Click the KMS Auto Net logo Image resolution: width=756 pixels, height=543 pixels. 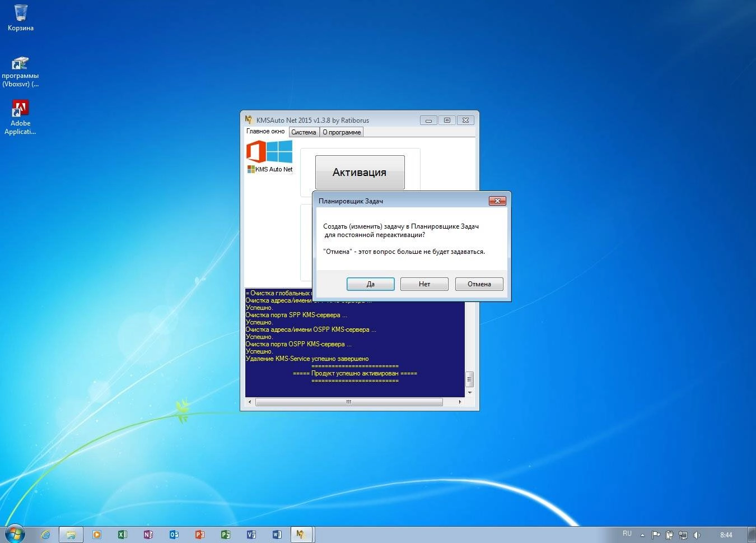click(x=270, y=156)
